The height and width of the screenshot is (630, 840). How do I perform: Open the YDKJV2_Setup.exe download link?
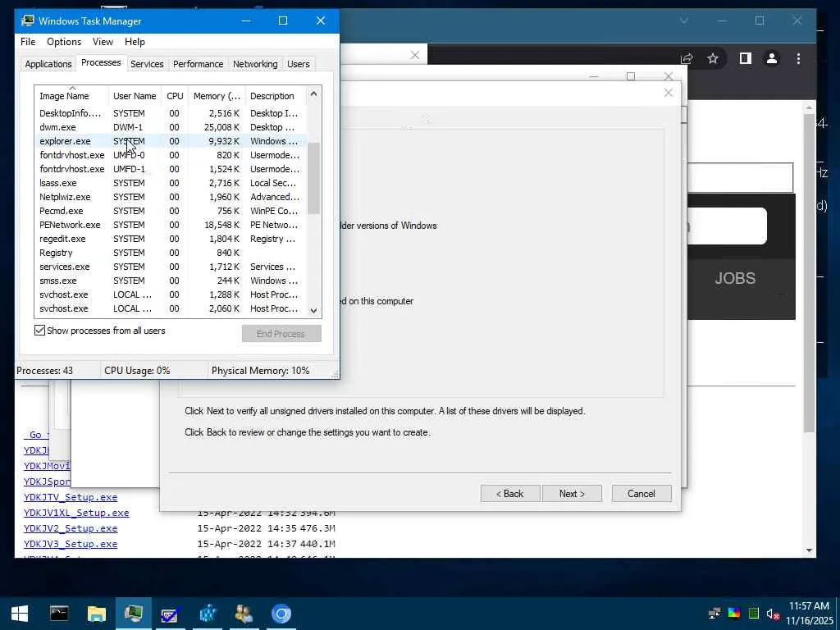pos(71,529)
